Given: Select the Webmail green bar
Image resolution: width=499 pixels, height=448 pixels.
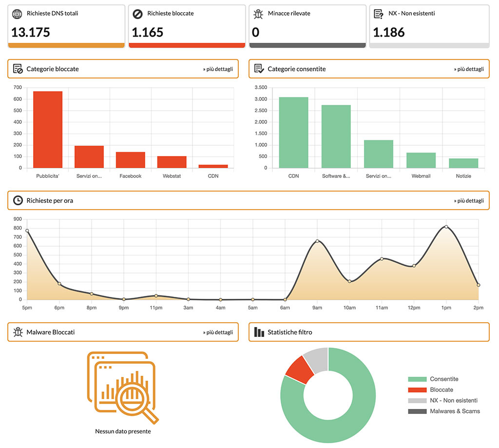Looking at the screenshot, I should pyautogui.click(x=421, y=160).
